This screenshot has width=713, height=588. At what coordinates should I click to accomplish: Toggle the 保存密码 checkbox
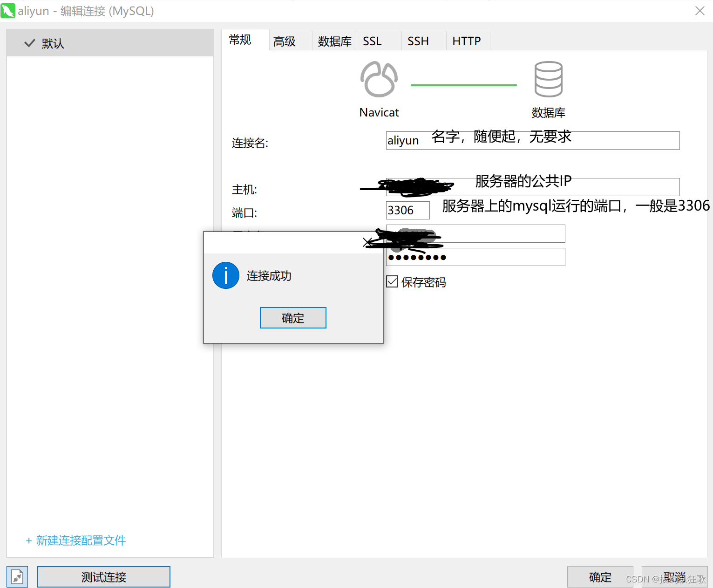pyautogui.click(x=392, y=281)
